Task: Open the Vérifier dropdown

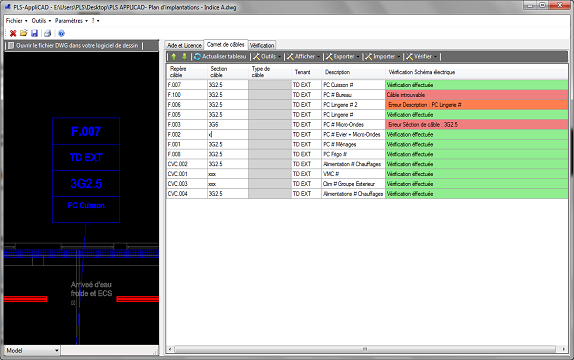Action: [421, 56]
